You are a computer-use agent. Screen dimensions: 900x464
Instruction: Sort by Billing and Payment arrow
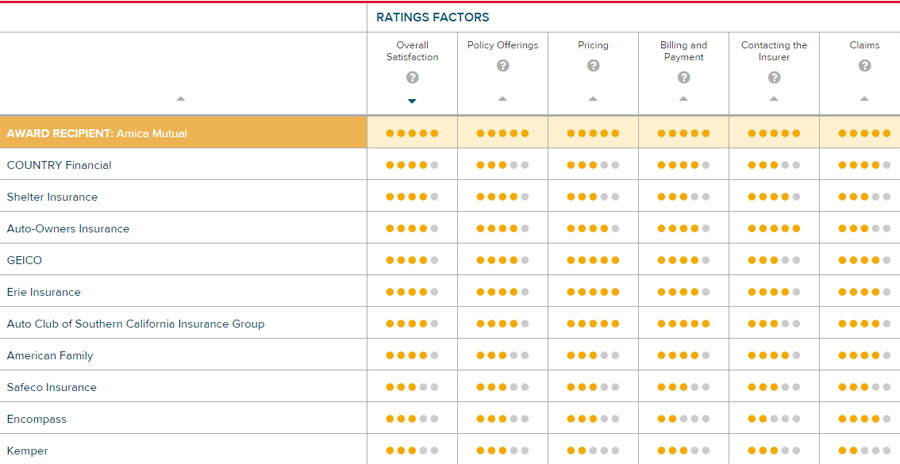(x=684, y=99)
